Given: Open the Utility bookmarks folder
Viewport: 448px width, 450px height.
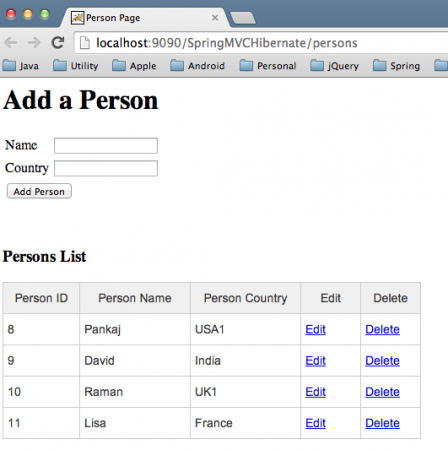Looking at the screenshot, I should tap(76, 66).
